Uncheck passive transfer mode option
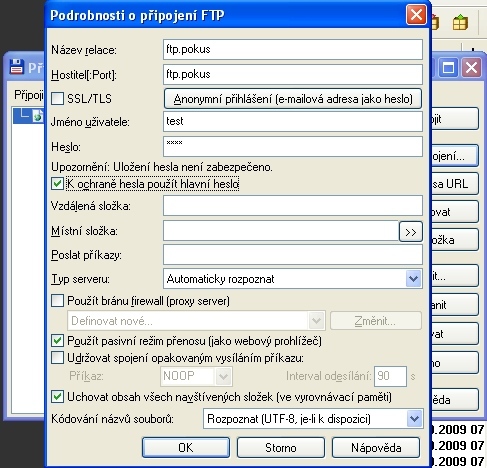The image size is (487, 468). click(57, 341)
